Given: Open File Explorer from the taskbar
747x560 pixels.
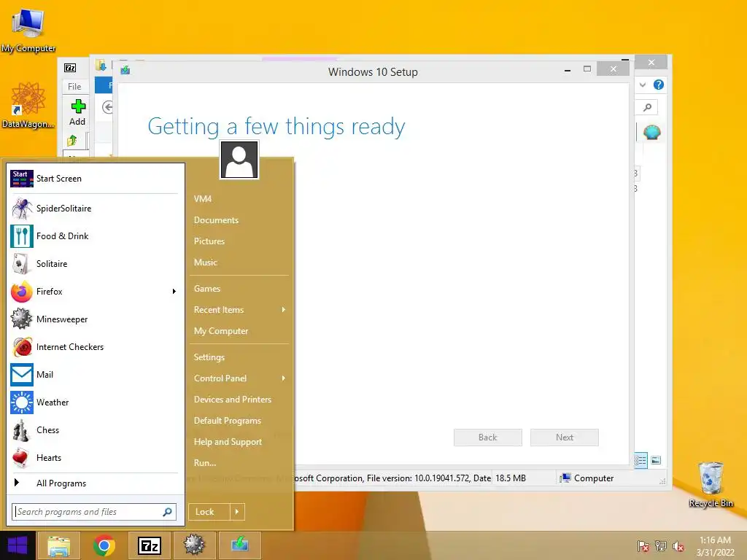Looking at the screenshot, I should coord(58,545).
